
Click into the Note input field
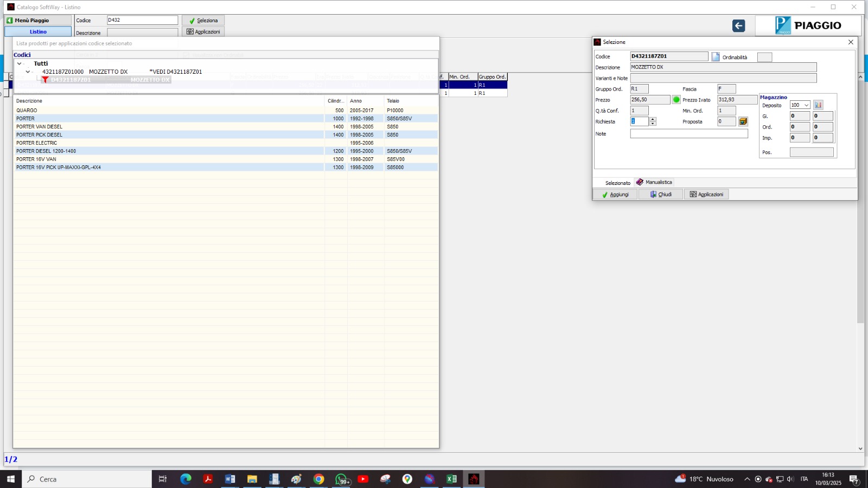point(688,134)
